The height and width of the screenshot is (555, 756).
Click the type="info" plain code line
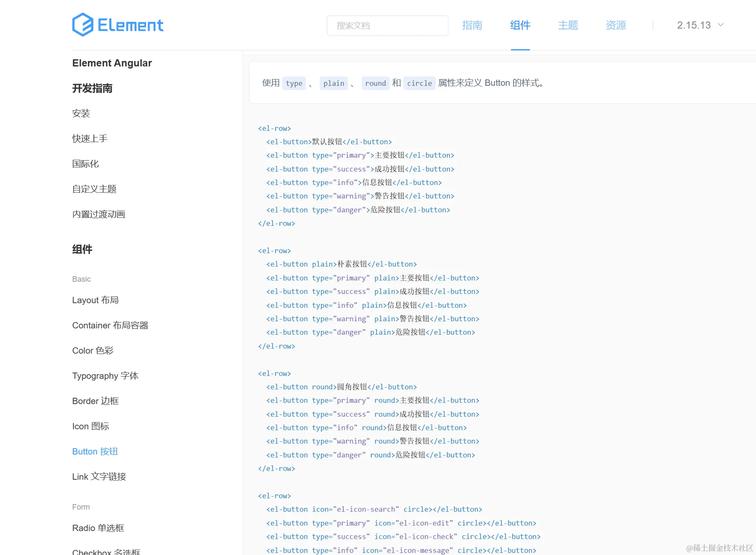click(366, 305)
